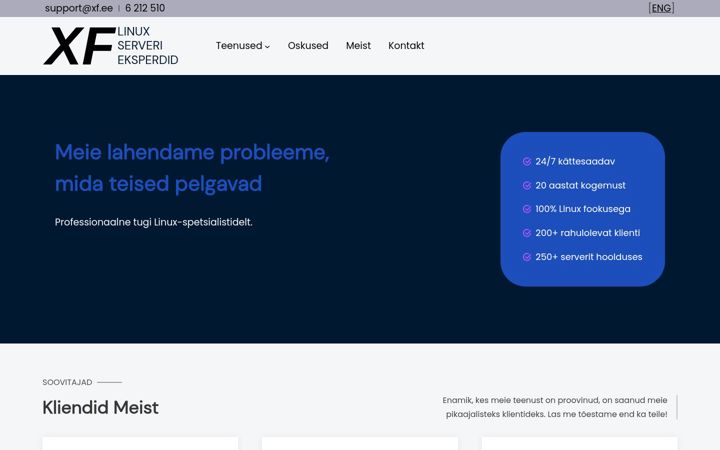Click checkmark icon beside 24/7 kättesaadav
This screenshot has width=720, height=450.
(527, 162)
